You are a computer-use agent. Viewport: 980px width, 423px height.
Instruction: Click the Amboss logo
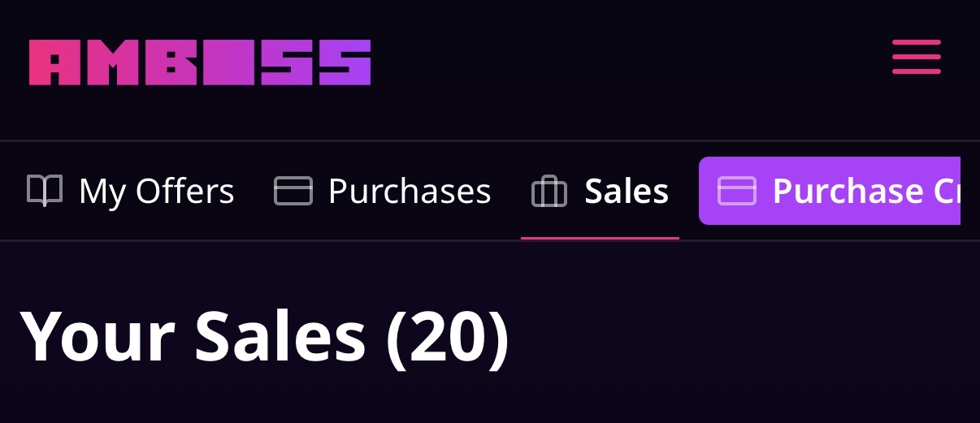pos(199,63)
